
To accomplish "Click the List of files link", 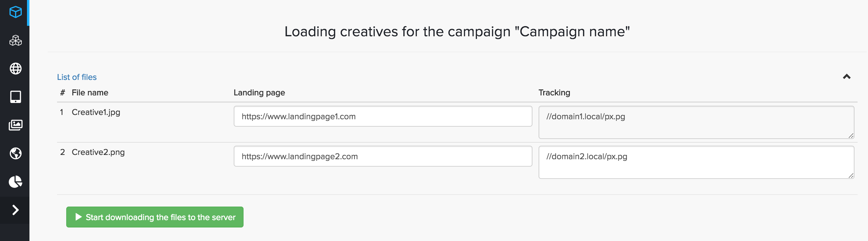I will pos(76,77).
